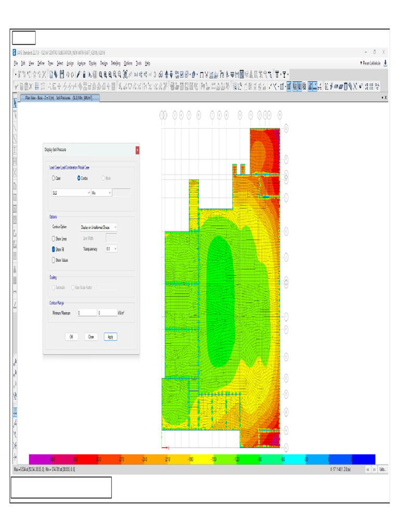Open the Define menu

41,63
